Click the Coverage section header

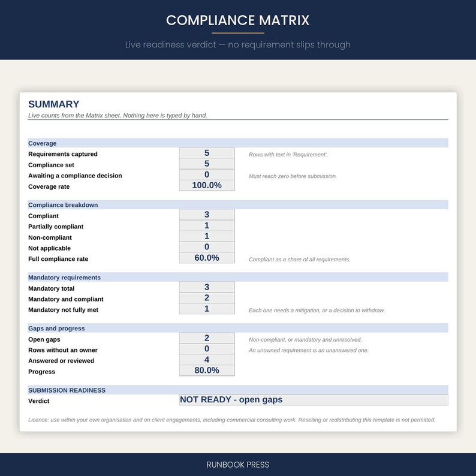click(237, 143)
